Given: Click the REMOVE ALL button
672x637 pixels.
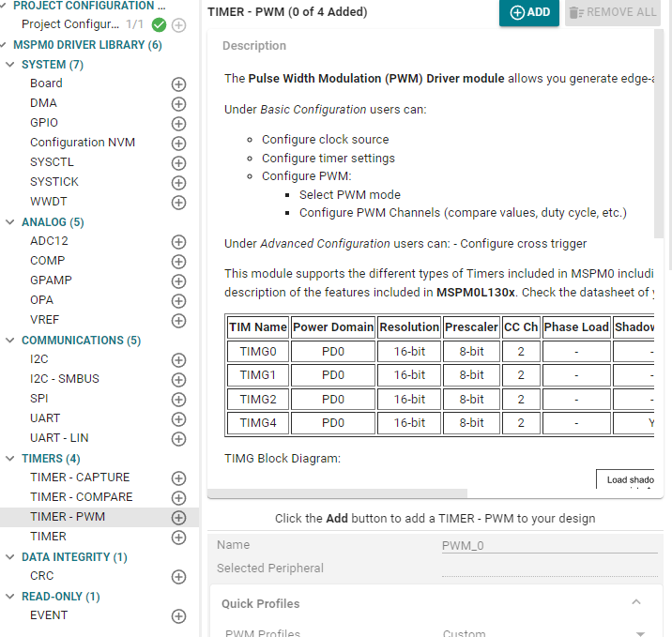Looking at the screenshot, I should click(613, 12).
